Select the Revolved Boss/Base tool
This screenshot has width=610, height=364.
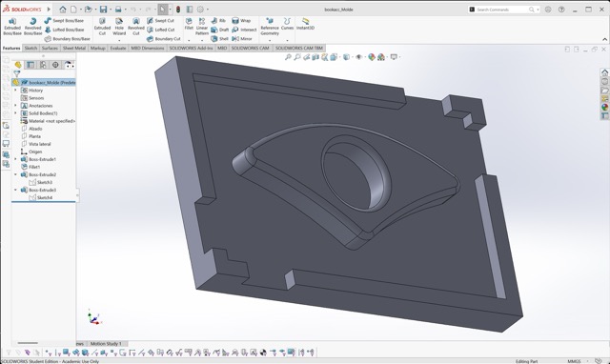[x=32, y=27]
